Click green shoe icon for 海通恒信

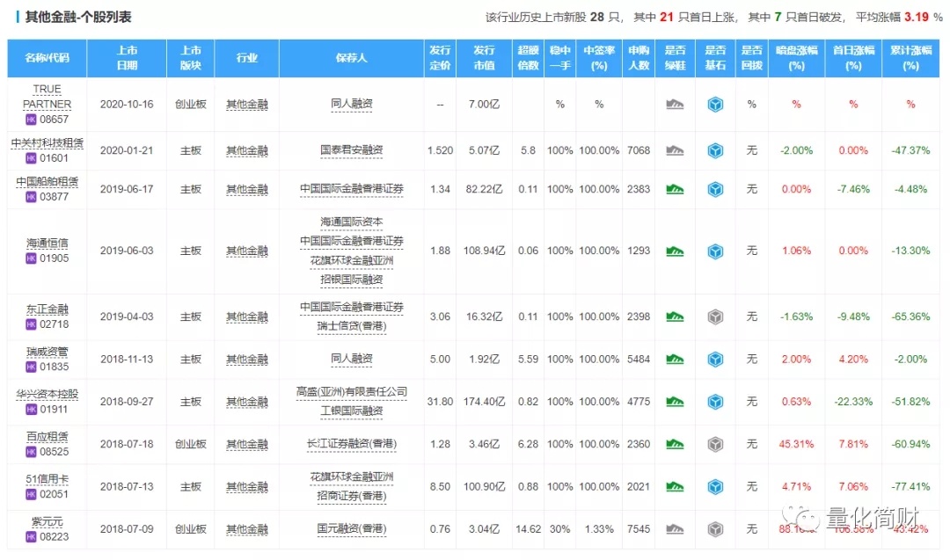(x=675, y=251)
